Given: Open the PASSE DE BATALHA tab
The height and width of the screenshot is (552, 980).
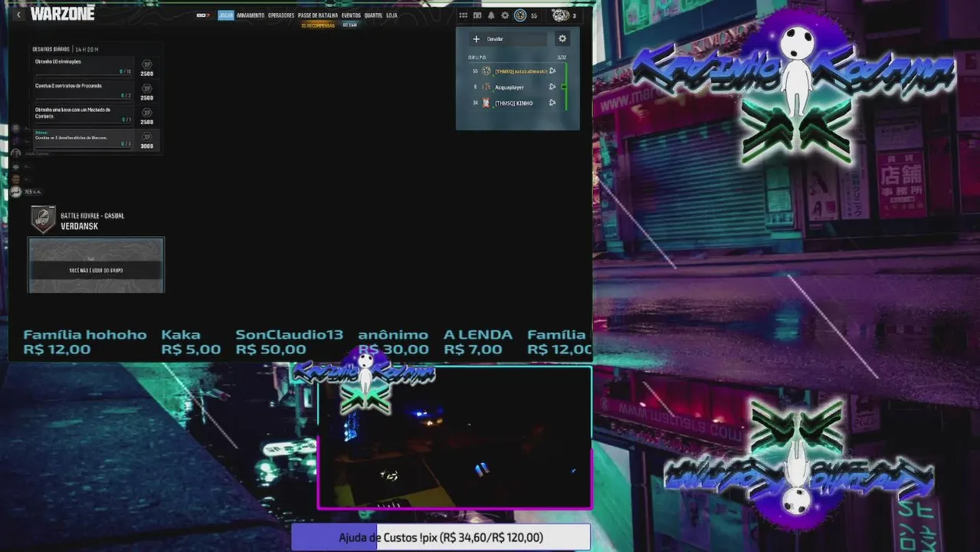Looking at the screenshot, I should [x=318, y=15].
